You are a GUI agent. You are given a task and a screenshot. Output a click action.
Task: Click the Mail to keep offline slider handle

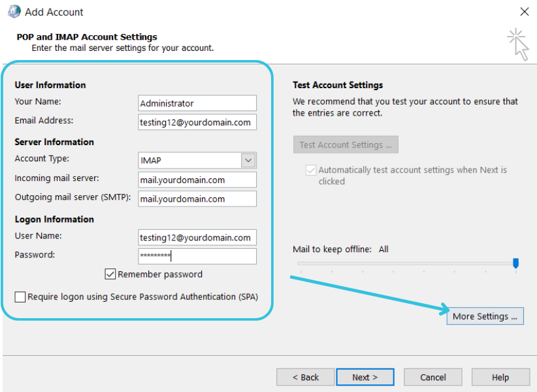(515, 263)
